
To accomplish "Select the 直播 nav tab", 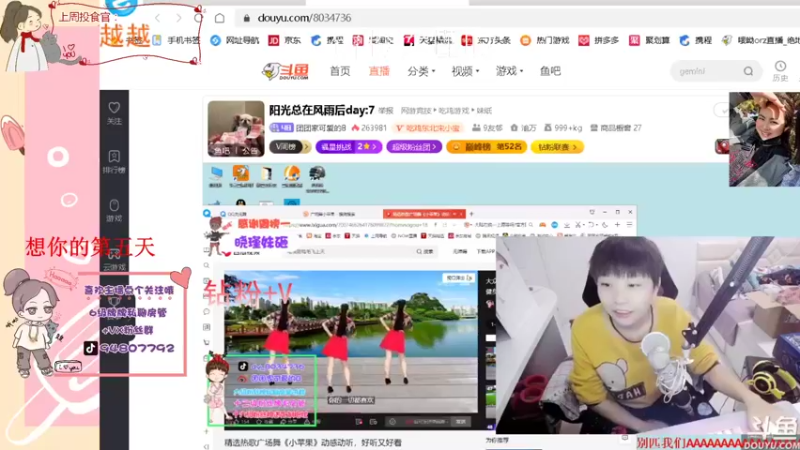I will (x=379, y=71).
